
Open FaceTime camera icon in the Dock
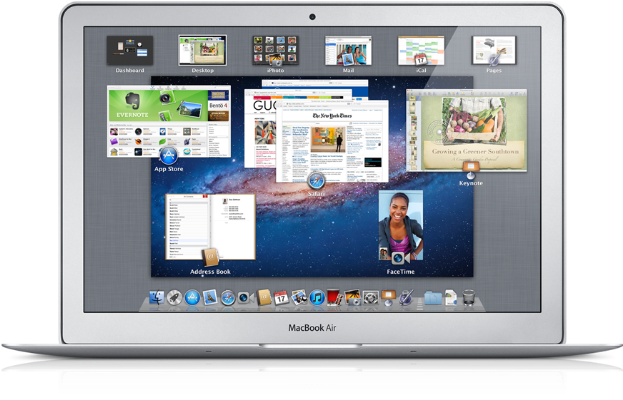point(246,298)
